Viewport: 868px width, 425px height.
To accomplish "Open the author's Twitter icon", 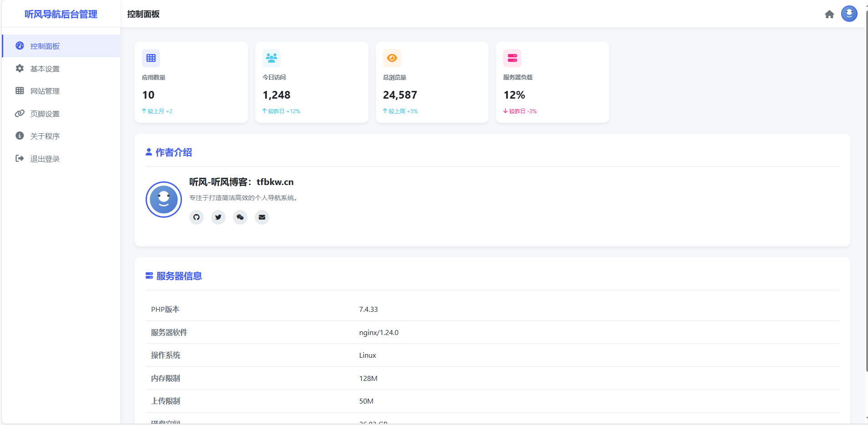I will [218, 217].
